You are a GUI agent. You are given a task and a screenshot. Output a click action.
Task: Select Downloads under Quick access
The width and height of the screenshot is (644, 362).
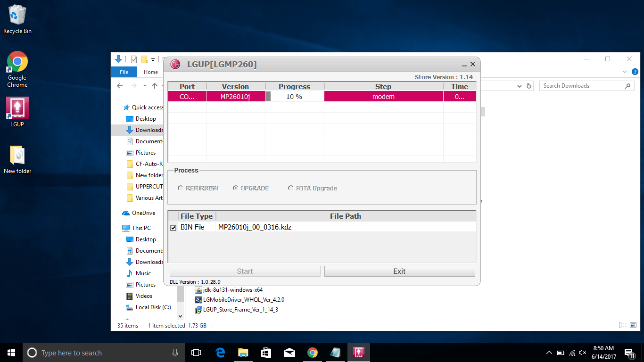pyautogui.click(x=149, y=130)
